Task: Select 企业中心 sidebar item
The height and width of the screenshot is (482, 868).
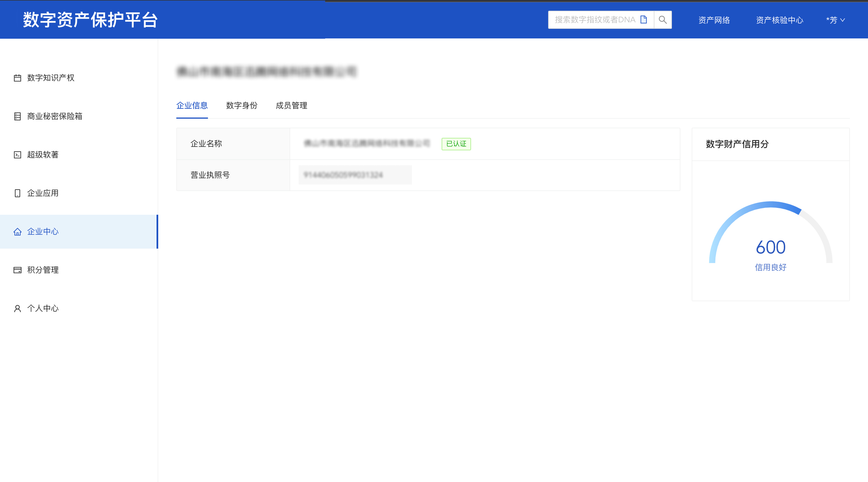Action: pyautogui.click(x=79, y=231)
